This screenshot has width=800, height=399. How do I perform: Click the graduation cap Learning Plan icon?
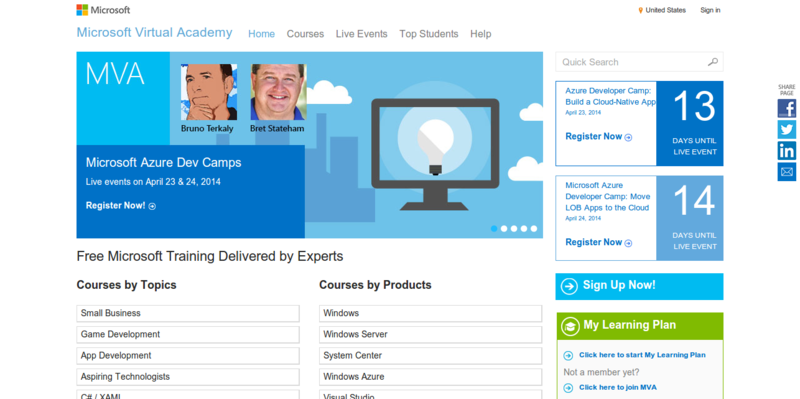(570, 326)
